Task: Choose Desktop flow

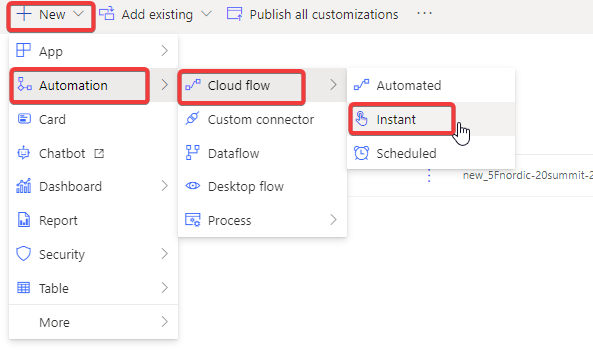Action: tap(262, 186)
